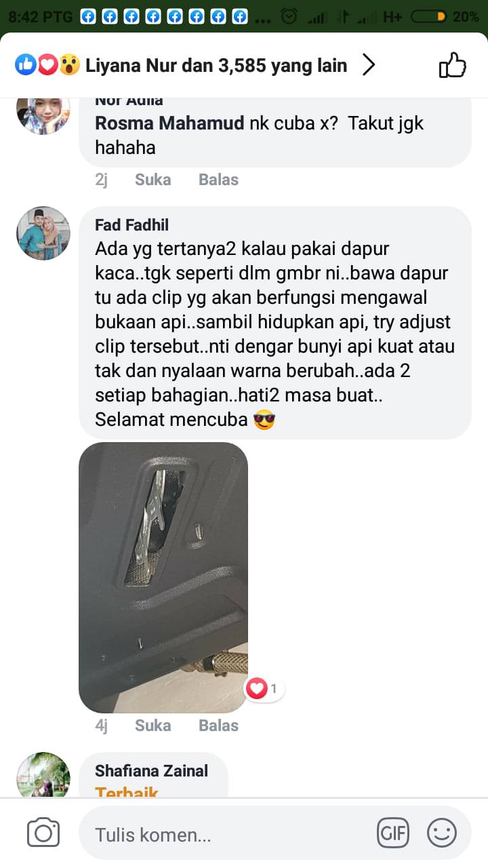
Task: Open the Shafiana Zainal name link
Action: (151, 771)
